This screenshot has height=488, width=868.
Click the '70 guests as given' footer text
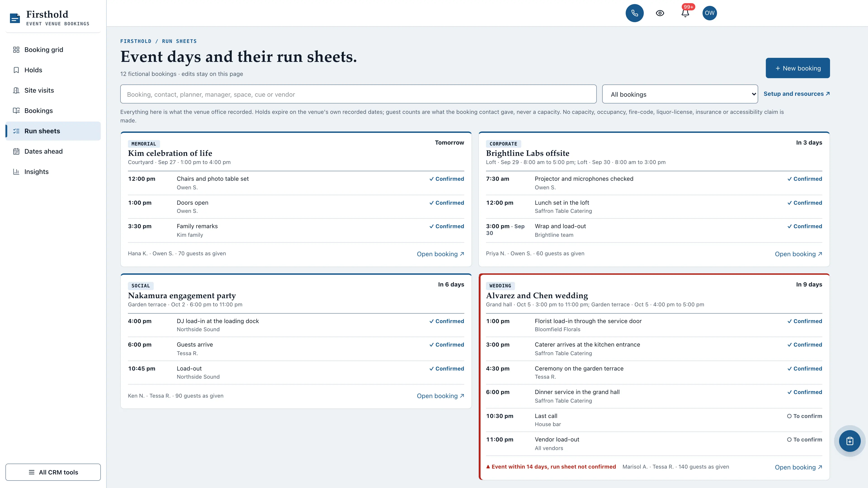click(202, 253)
